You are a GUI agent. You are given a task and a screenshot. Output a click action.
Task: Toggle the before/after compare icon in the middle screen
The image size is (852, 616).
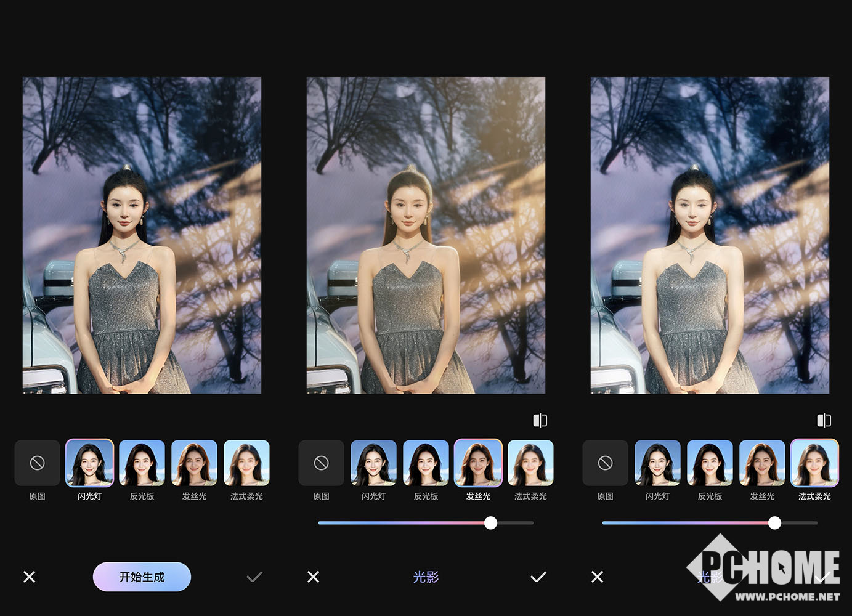point(540,420)
